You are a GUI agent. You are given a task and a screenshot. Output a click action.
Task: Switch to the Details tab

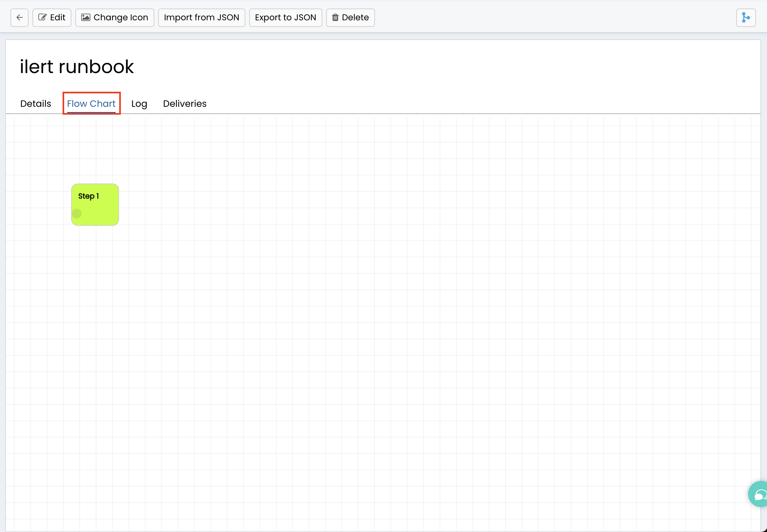click(x=36, y=104)
